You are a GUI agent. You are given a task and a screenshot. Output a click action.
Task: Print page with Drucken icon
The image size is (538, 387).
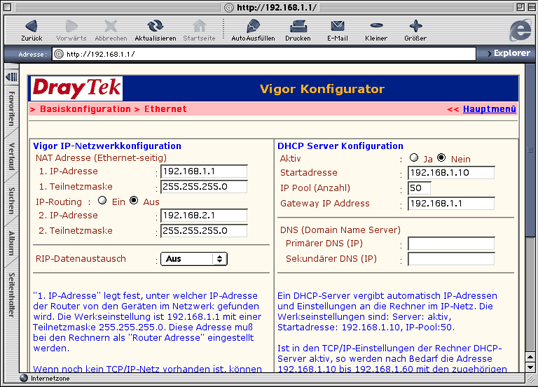coord(298,30)
